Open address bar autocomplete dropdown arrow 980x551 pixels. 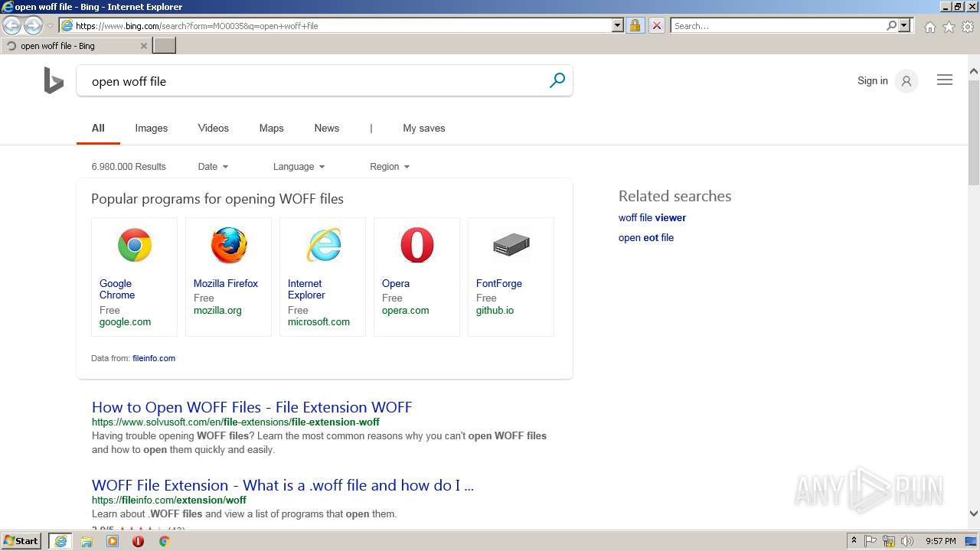[x=618, y=26]
